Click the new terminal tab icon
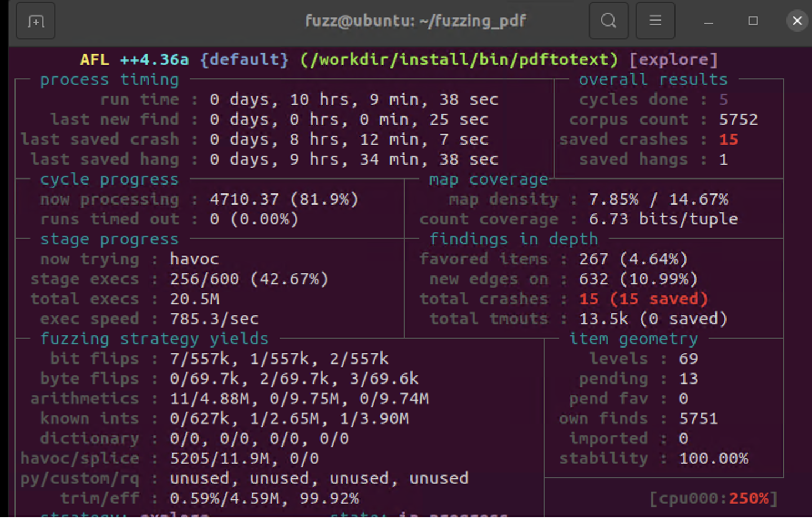Viewport: 812px width, 521px height. click(x=35, y=22)
